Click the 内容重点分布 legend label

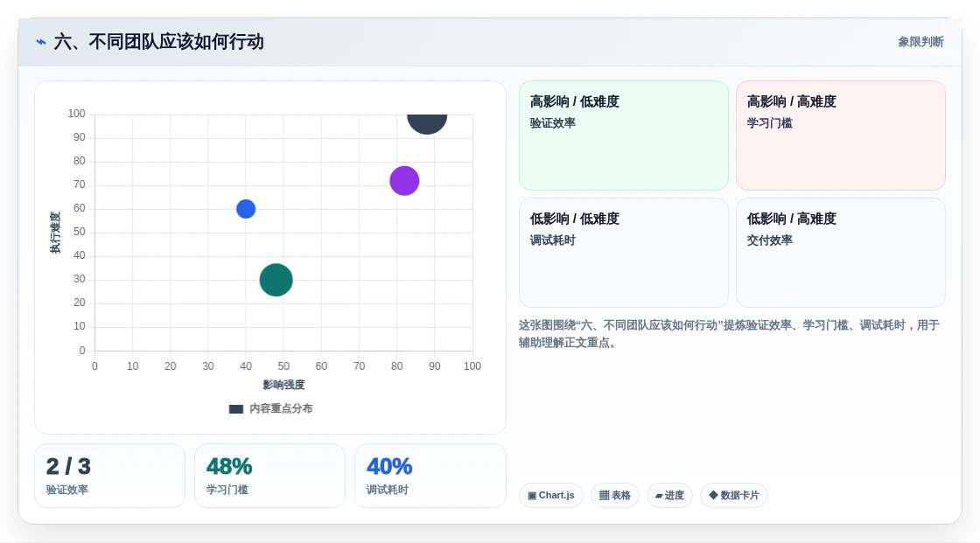pos(281,408)
